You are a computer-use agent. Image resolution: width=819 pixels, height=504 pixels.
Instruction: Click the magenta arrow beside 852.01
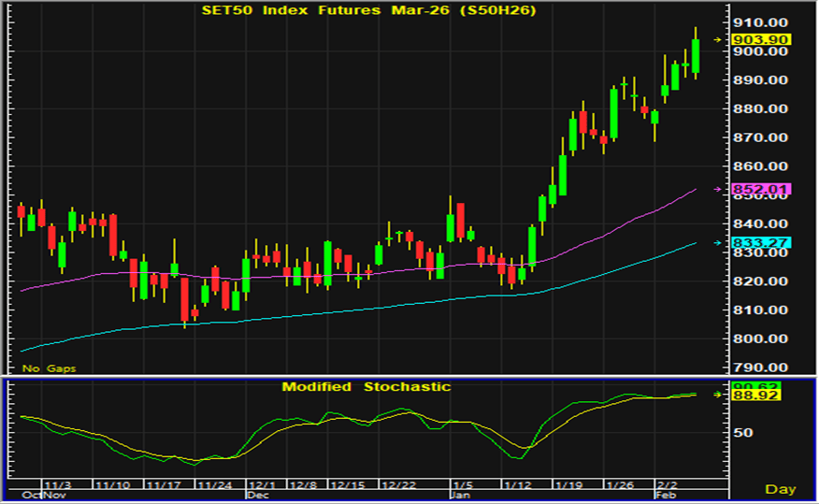coord(718,190)
